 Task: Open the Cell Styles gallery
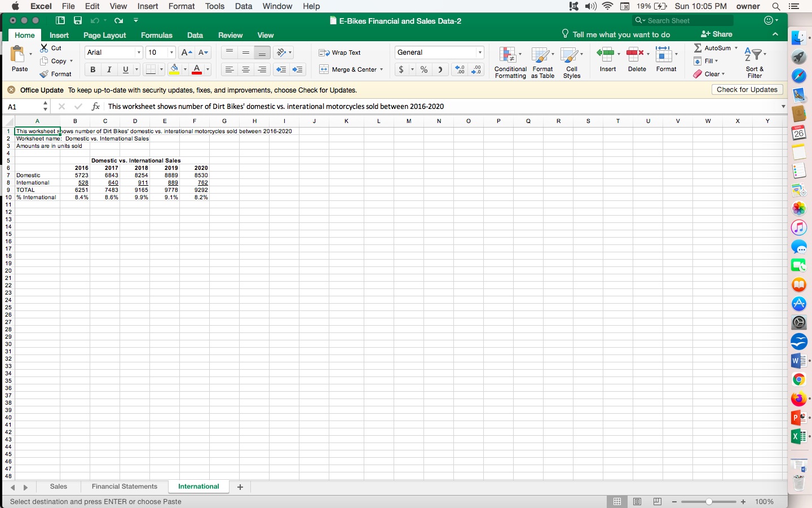[x=572, y=62]
